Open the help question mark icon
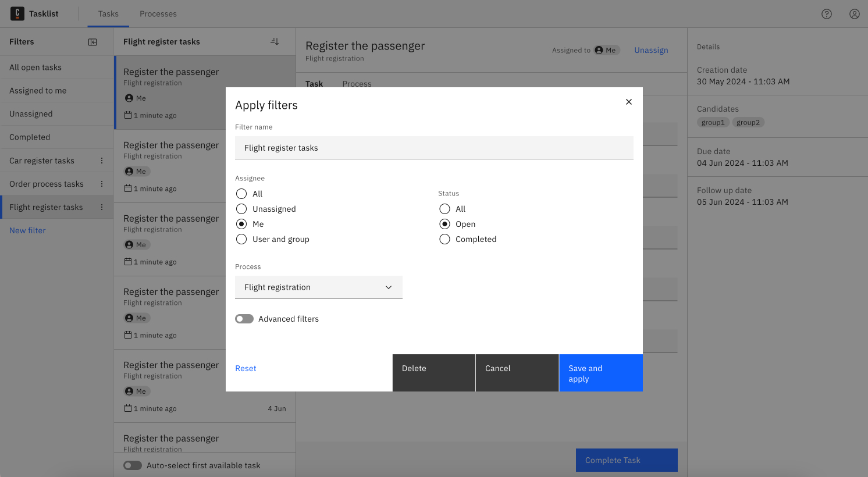 coord(827,14)
